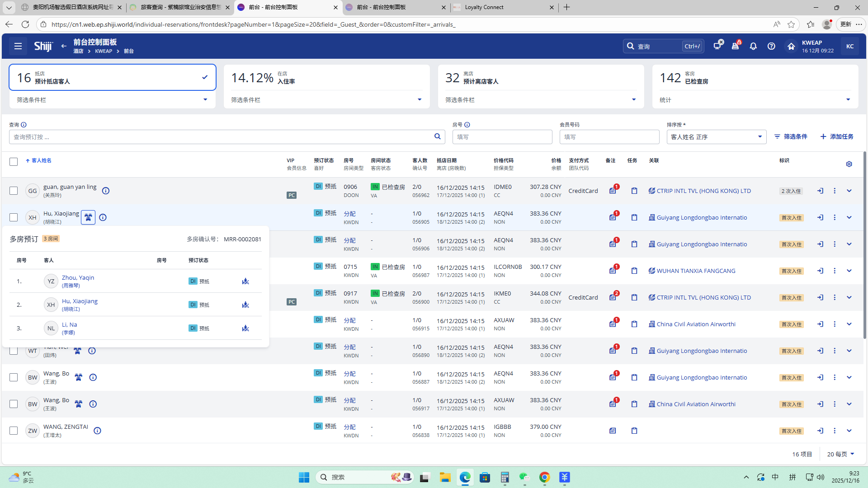The width and height of the screenshot is (868, 488).
Task: Click the multi-room icon next to Hu, Xiaojiang
Action: (x=88, y=218)
